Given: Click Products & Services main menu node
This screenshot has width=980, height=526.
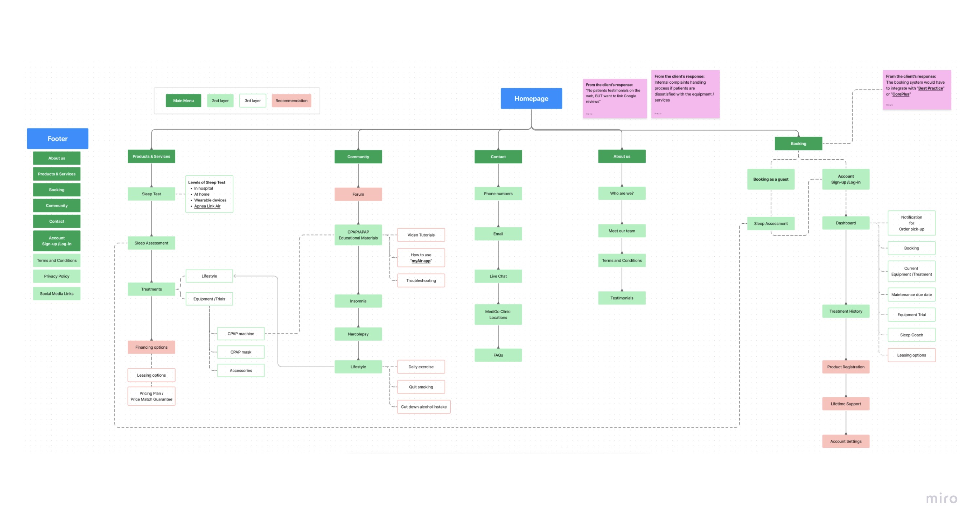Looking at the screenshot, I should coord(152,156).
